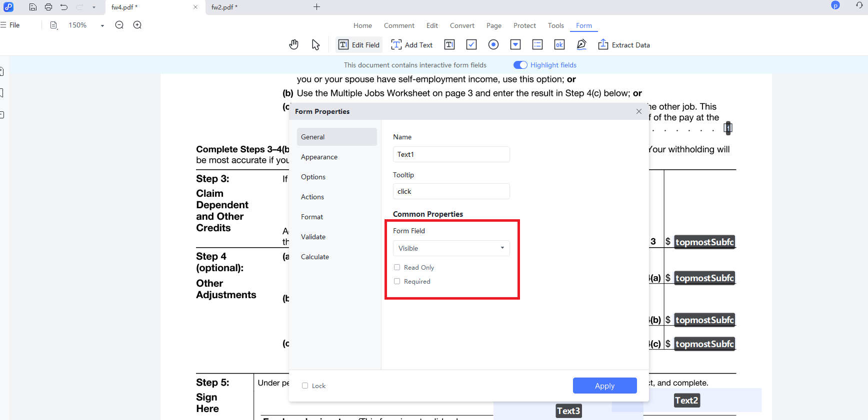Viewport: 868px width, 420px height.
Task: Add a checkbox form field
Action: [x=471, y=45]
